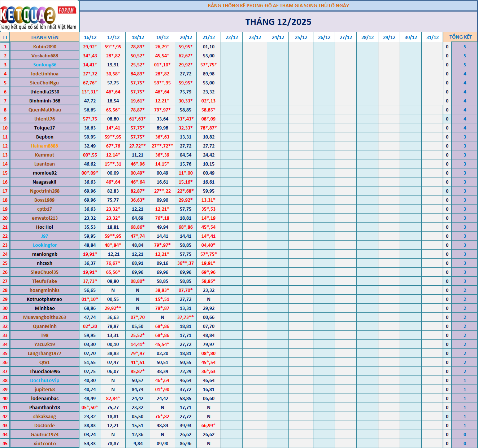Click the J97 member name
The image size is (478, 448).
(45, 236)
